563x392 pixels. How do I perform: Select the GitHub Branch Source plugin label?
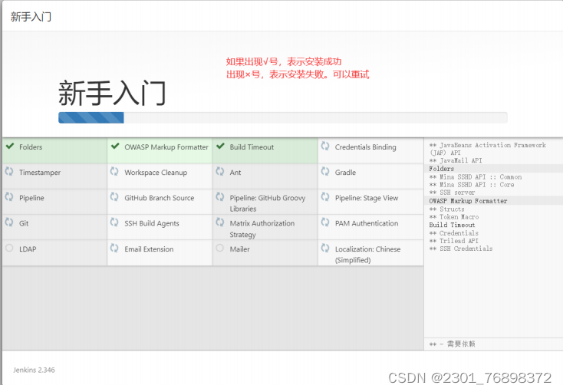pyautogui.click(x=159, y=198)
